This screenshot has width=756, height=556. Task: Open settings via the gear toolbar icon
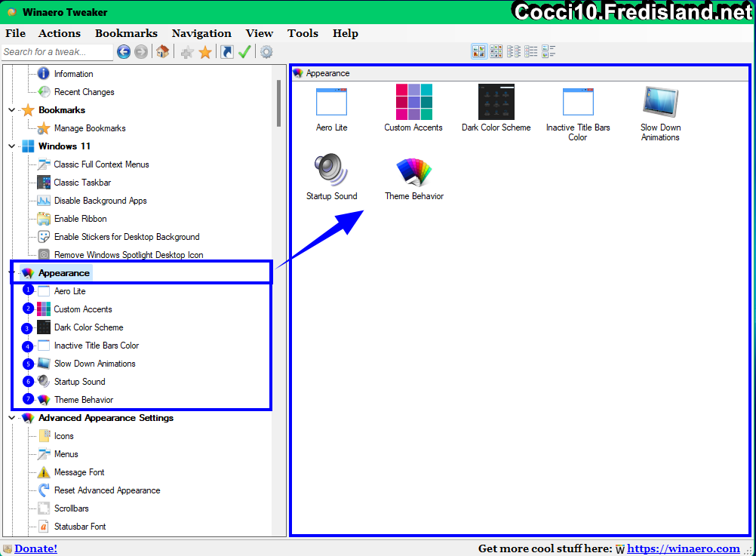[266, 51]
